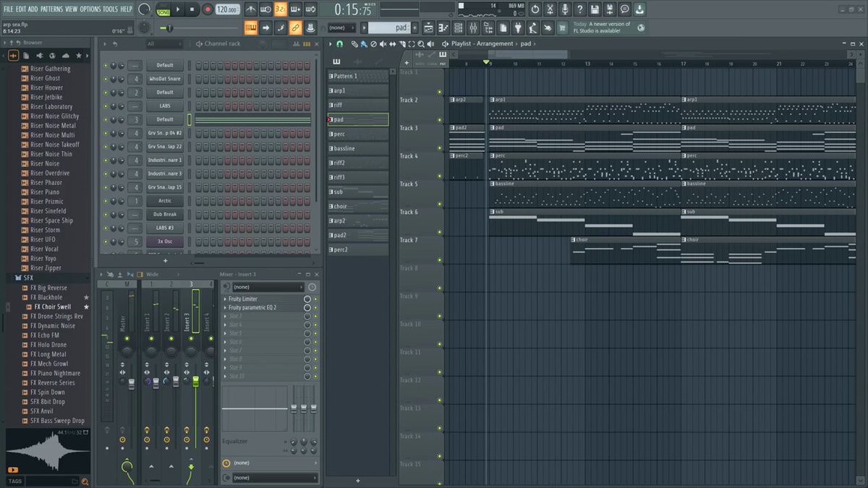Screen dimensions: 868x488
Task: Toggle wait for input before recording
Action: pos(265,9)
